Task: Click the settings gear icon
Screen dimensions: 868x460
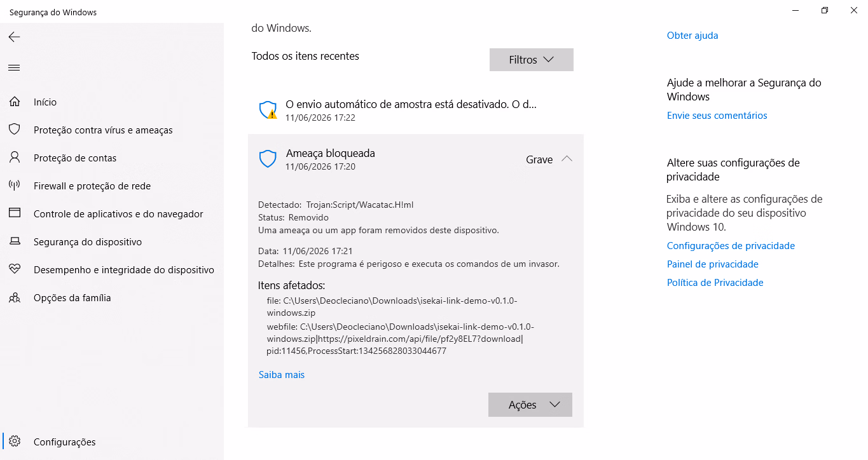Action: tap(15, 442)
